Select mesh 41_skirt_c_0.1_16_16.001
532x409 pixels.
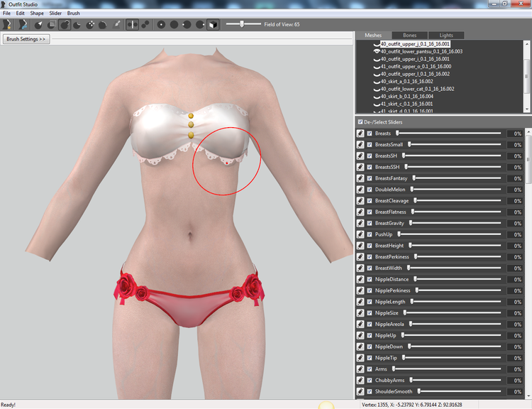406,104
